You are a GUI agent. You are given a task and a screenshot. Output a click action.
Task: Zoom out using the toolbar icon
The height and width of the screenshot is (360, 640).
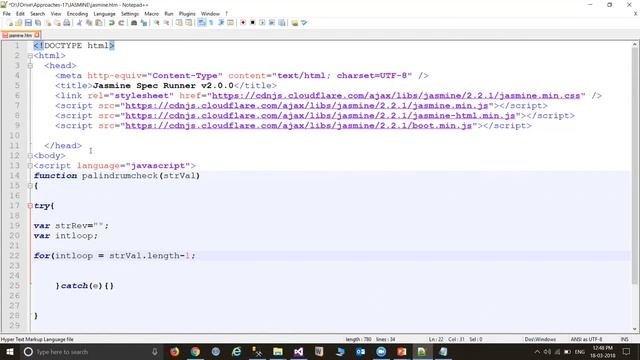pyautogui.click(x=167, y=23)
